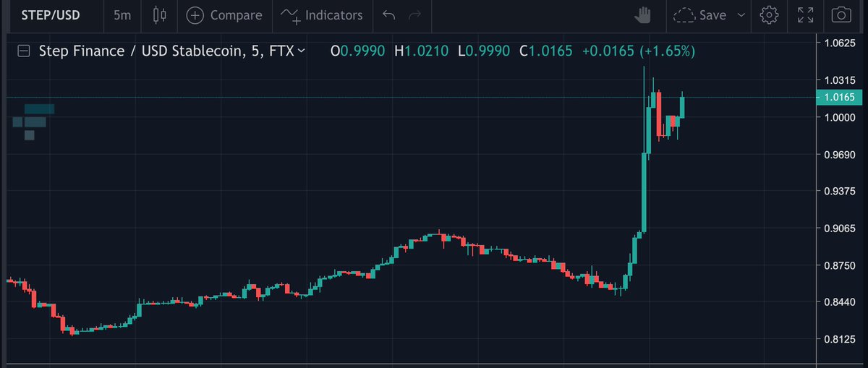Open chart settings gear

[x=769, y=14]
